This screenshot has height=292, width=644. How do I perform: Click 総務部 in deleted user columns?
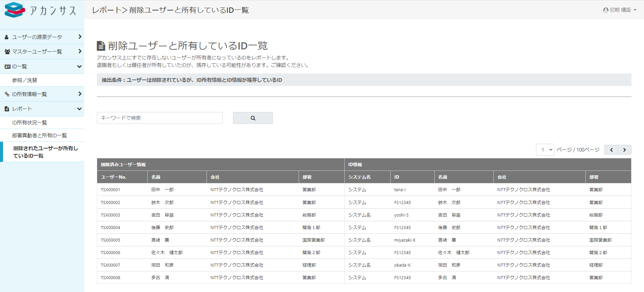309,215
